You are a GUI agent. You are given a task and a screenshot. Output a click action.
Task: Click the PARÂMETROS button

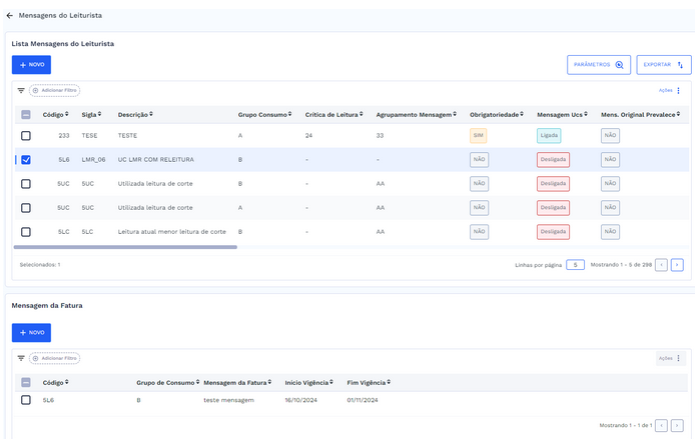598,65
